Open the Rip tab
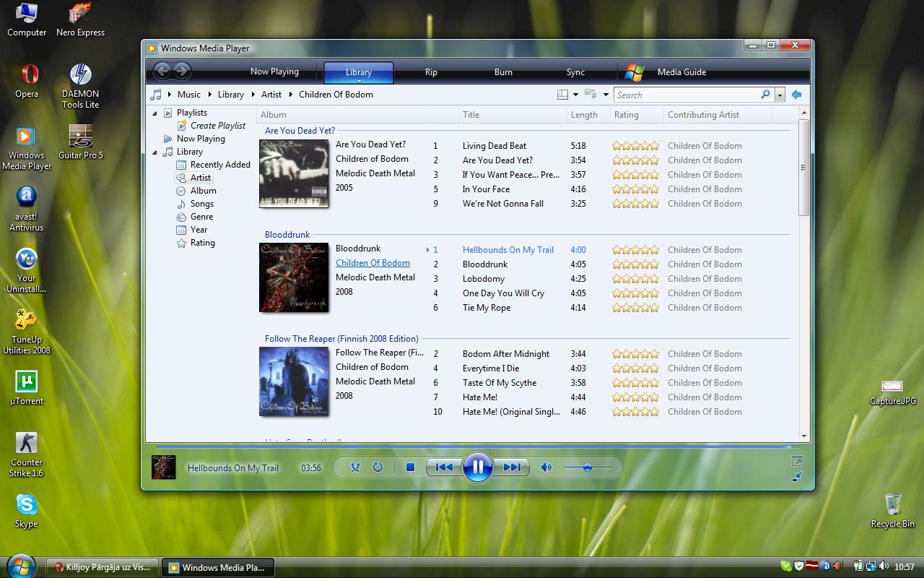 tap(431, 72)
